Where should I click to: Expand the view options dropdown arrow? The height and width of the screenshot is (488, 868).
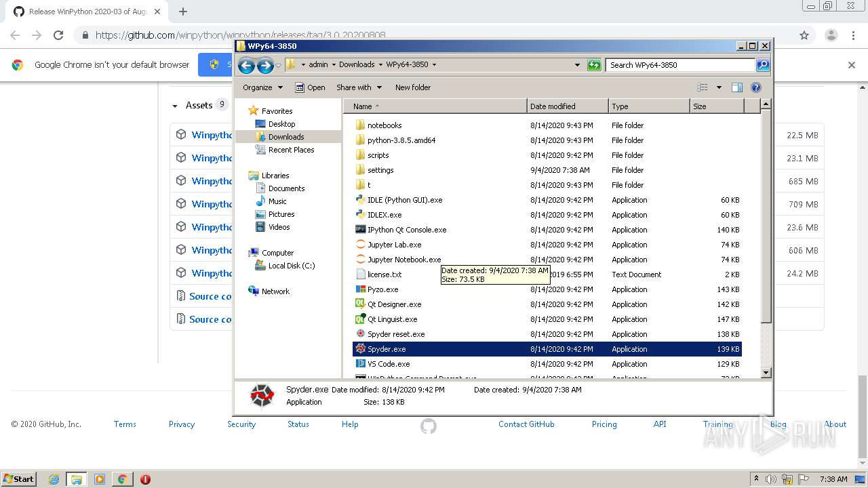[x=719, y=87]
